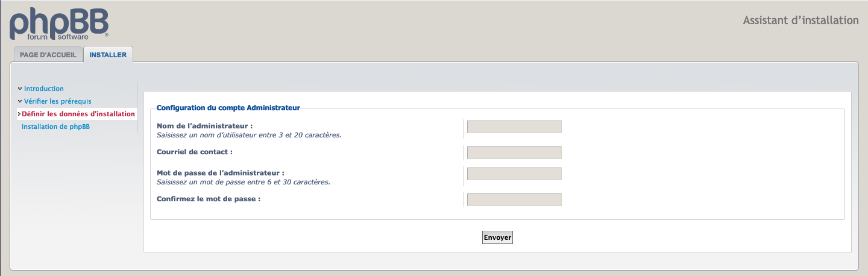The image size is (868, 276).
Task: Focus the Mot de passe de l'administrateur field
Action: pyautogui.click(x=514, y=174)
